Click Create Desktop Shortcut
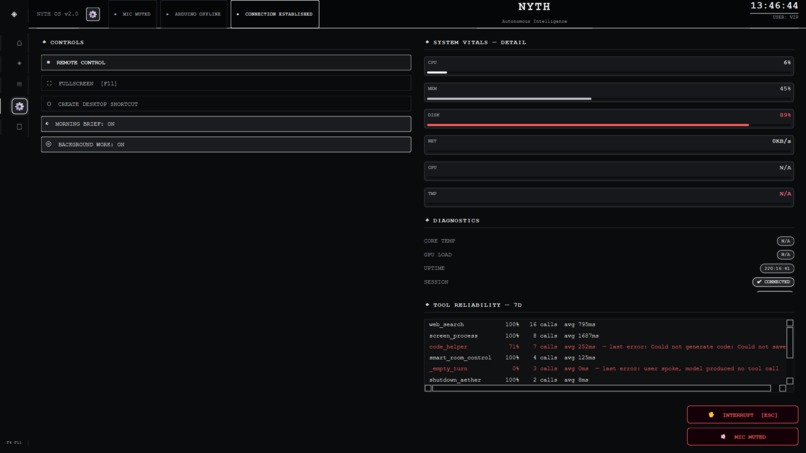This screenshot has width=806, height=453. coord(226,104)
